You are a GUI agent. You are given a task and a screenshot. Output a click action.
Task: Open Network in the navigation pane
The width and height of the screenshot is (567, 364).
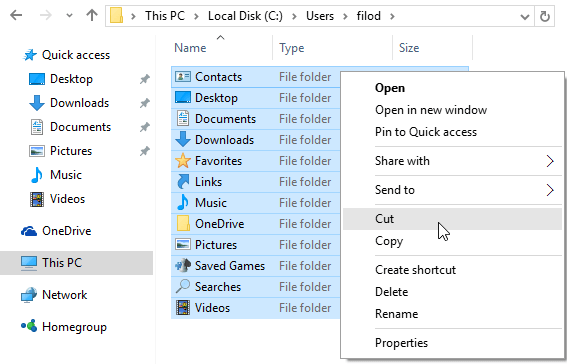pos(64,295)
